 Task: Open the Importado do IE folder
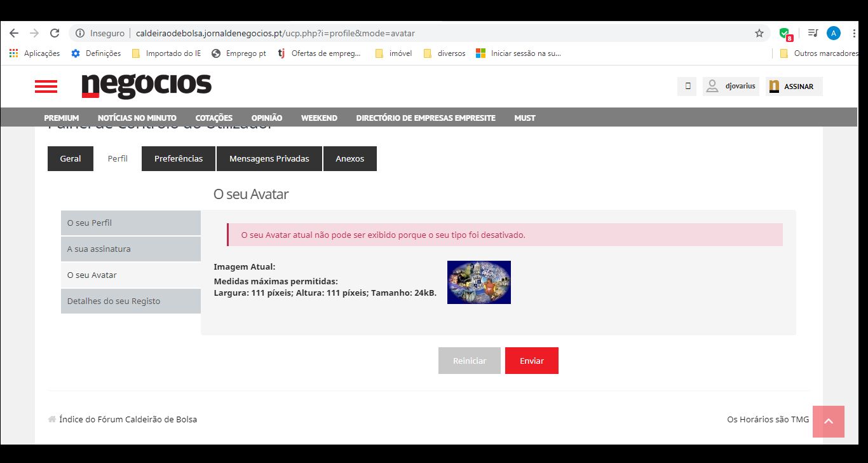coord(166,53)
